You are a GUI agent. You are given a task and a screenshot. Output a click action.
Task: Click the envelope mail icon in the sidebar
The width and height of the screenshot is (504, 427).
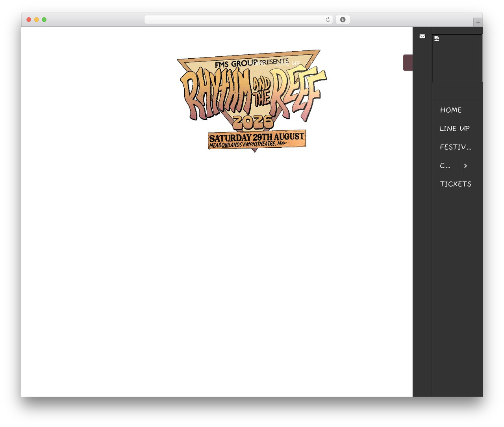(422, 36)
